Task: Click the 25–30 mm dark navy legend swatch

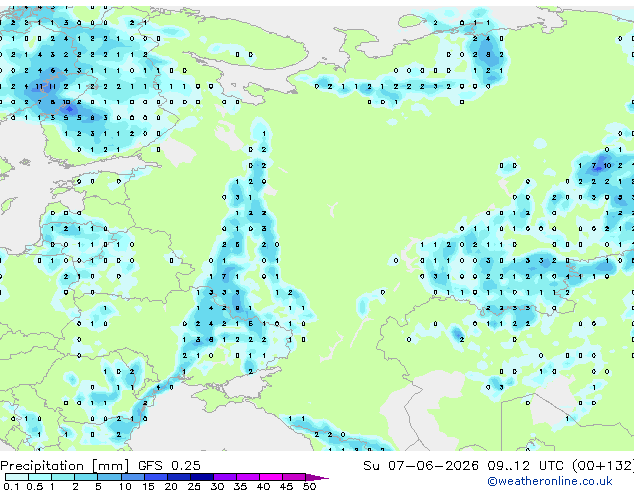Action: (202, 477)
